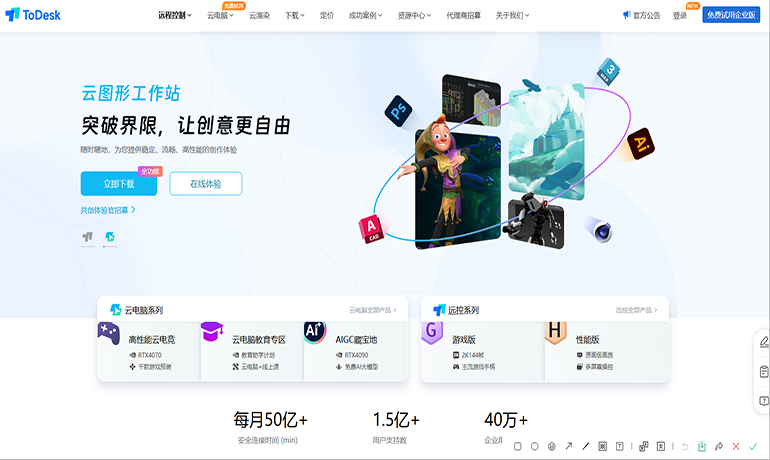Select the arrow annotation tool

pyautogui.click(x=569, y=446)
